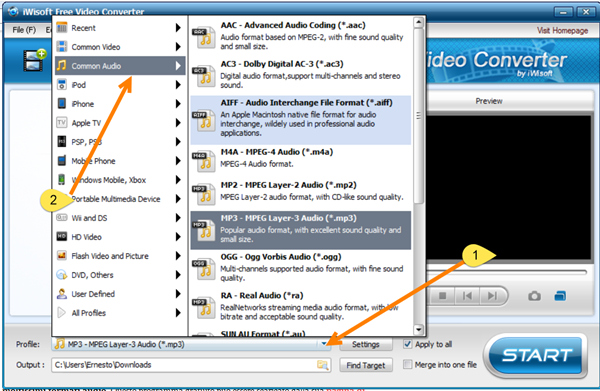This screenshot has height=391, width=600.
Task: Click the M4A format file icon
Action: click(x=204, y=161)
